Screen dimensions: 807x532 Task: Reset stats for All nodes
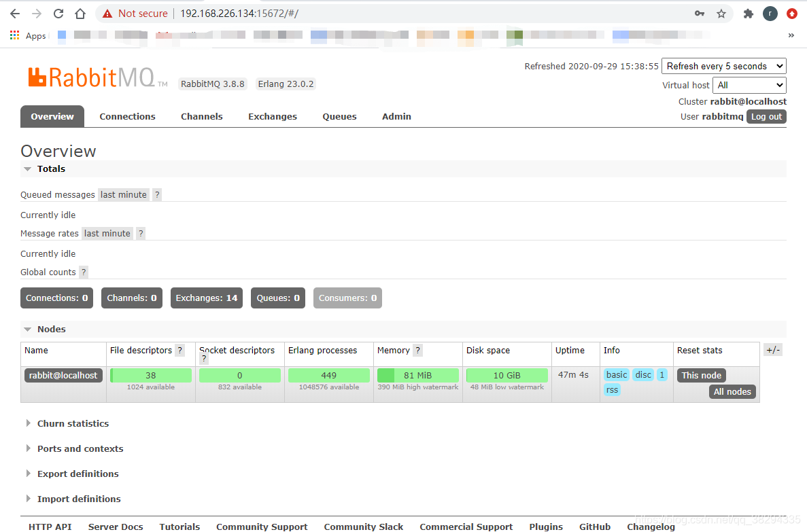[x=732, y=391]
